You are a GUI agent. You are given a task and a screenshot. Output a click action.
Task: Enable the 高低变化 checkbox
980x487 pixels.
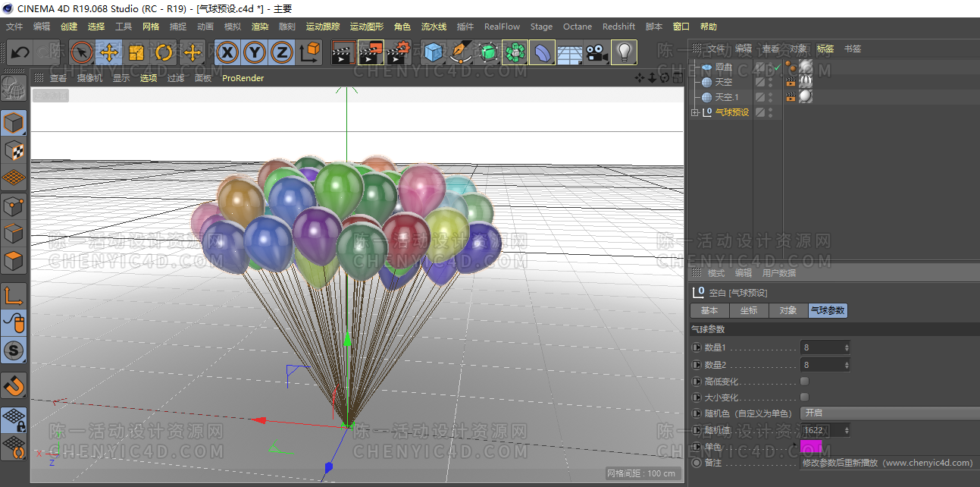pos(804,382)
